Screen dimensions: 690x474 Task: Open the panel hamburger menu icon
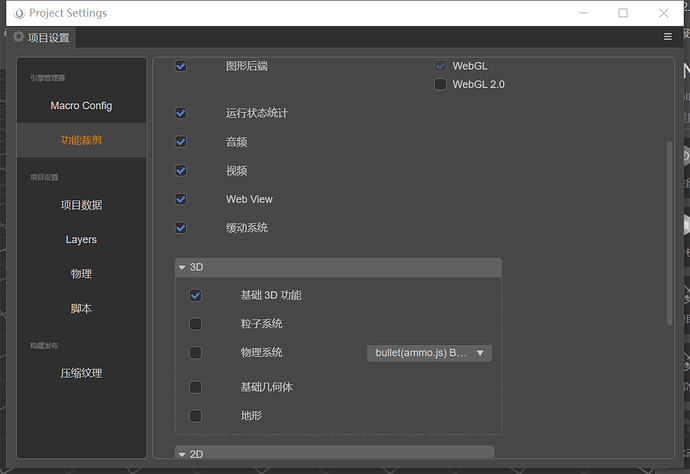pyautogui.click(x=667, y=37)
